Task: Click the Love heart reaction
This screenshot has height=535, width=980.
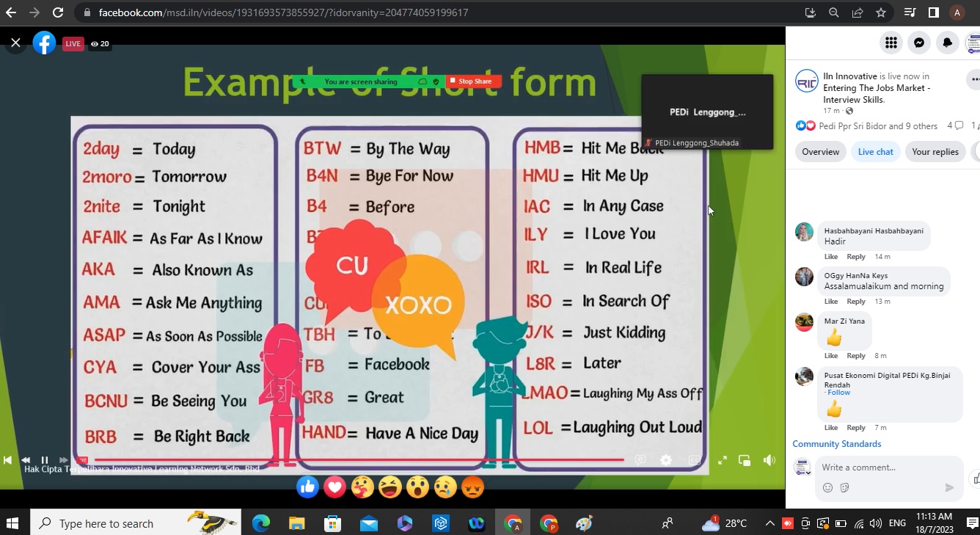Action: pyautogui.click(x=334, y=487)
